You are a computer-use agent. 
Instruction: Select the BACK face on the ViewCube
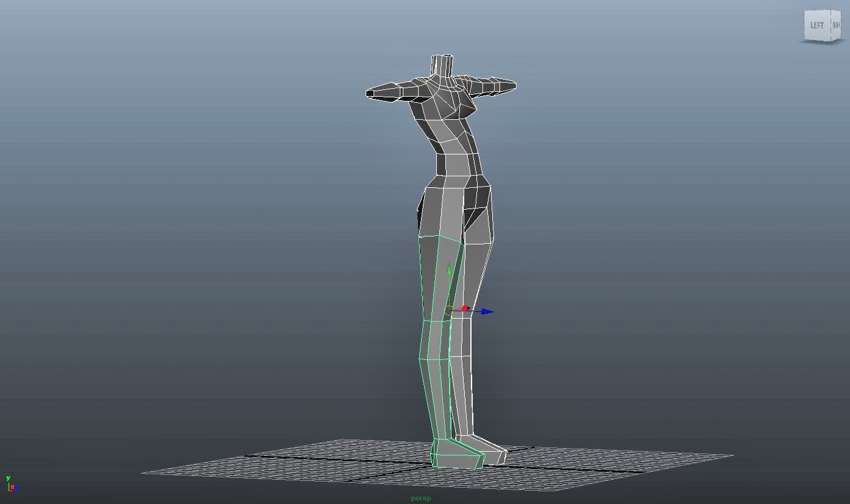click(x=835, y=26)
